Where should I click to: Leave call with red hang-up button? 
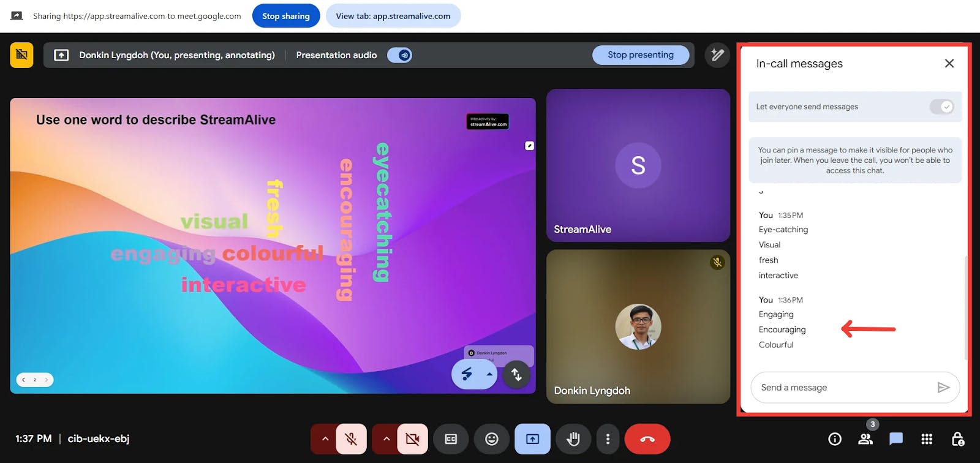click(x=647, y=439)
